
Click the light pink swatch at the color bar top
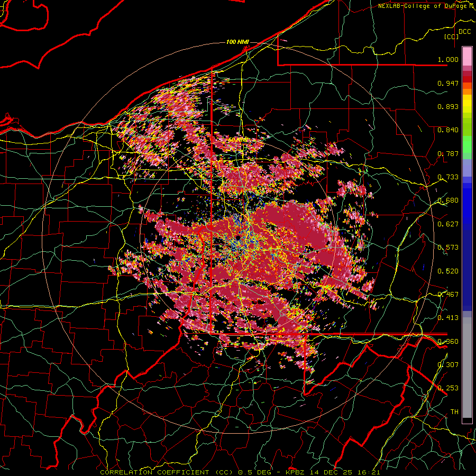tap(467, 56)
